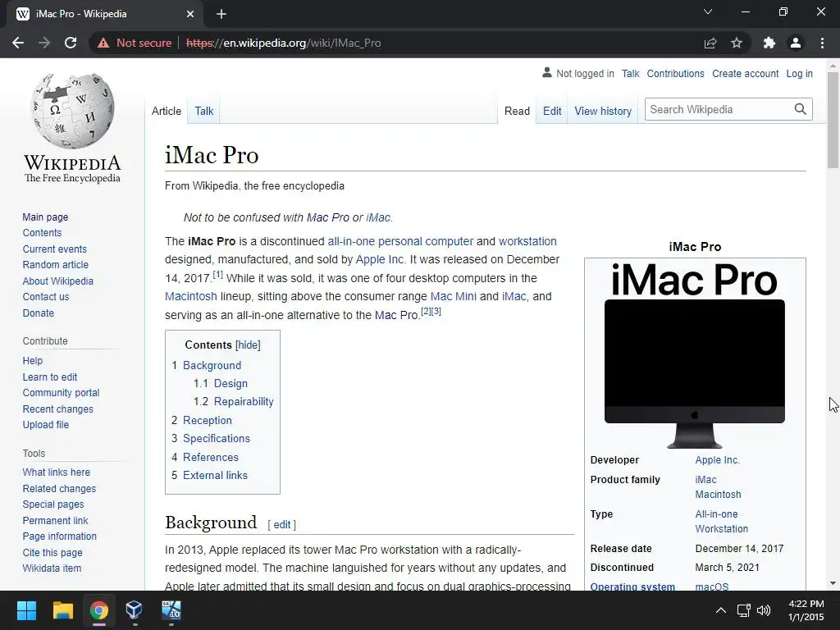Switch to the Talk page tab
840x630 pixels.
click(204, 111)
